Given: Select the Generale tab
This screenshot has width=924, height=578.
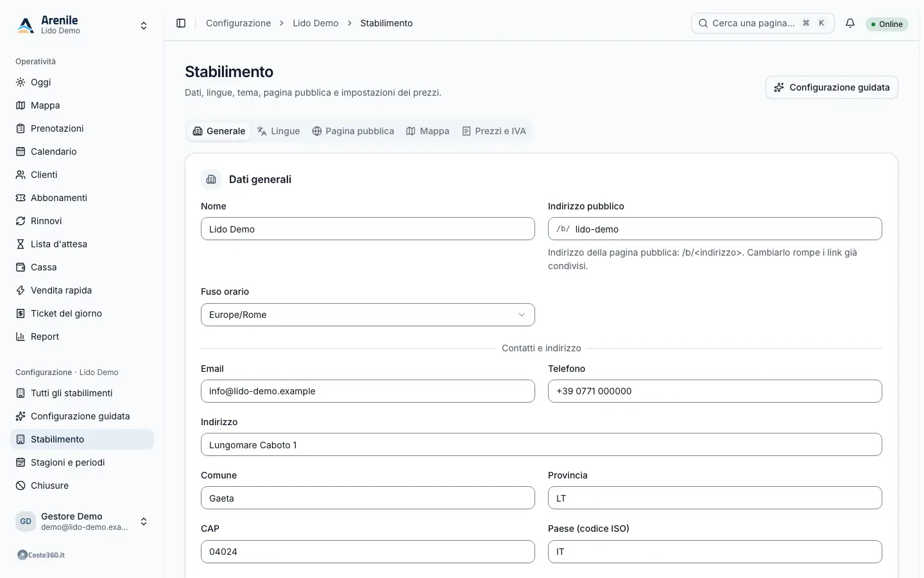Looking at the screenshot, I should pos(219,131).
